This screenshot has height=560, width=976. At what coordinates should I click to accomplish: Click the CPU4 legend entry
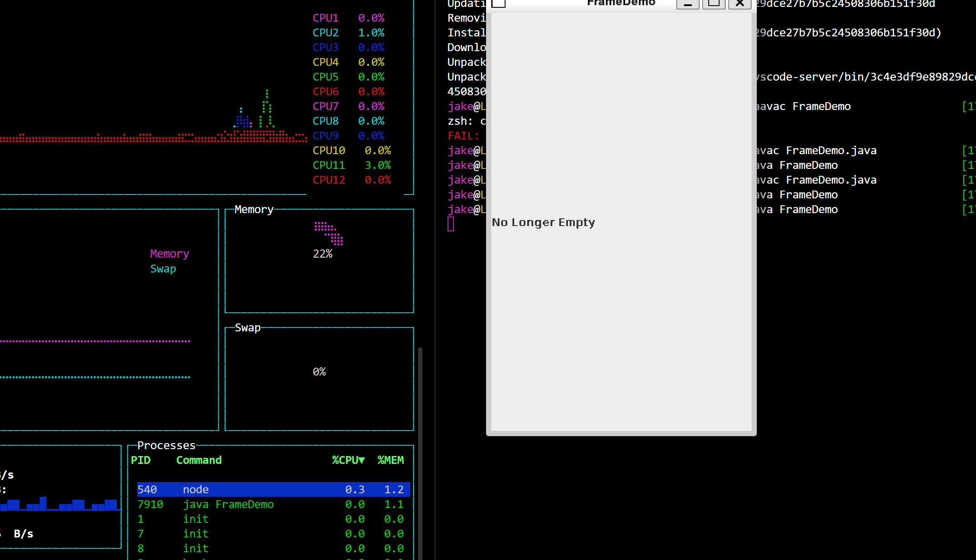point(349,62)
